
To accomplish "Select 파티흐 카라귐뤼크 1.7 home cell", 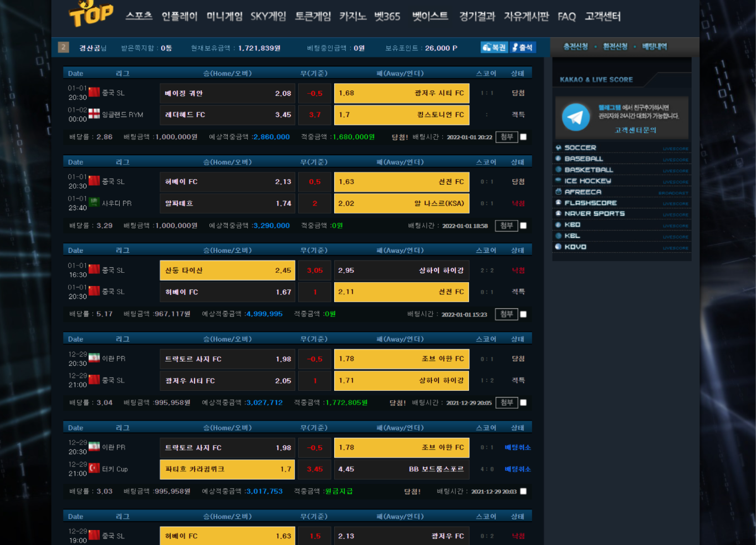I will (x=228, y=469).
